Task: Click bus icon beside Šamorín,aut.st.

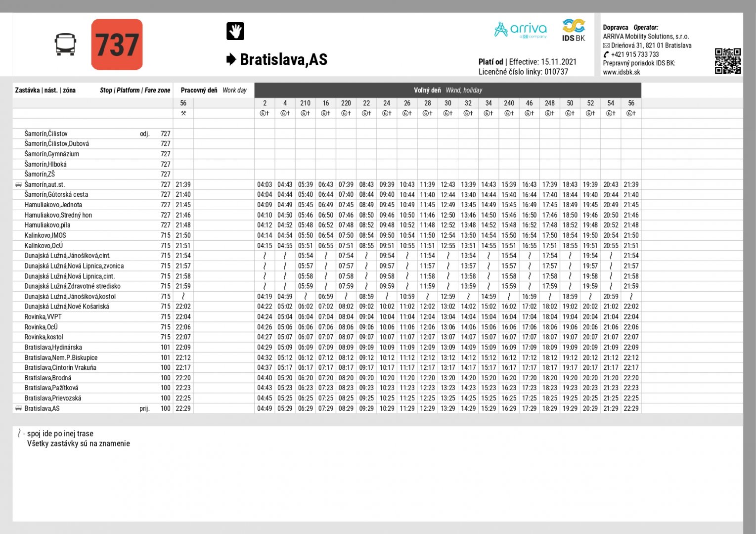Action: pyautogui.click(x=18, y=184)
